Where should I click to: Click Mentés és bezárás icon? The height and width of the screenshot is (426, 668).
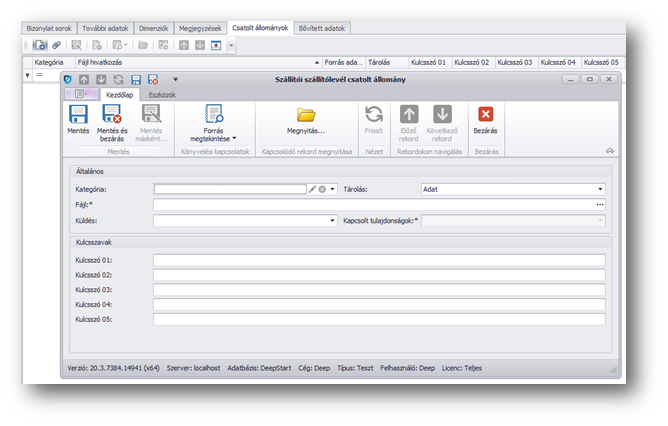tap(112, 115)
